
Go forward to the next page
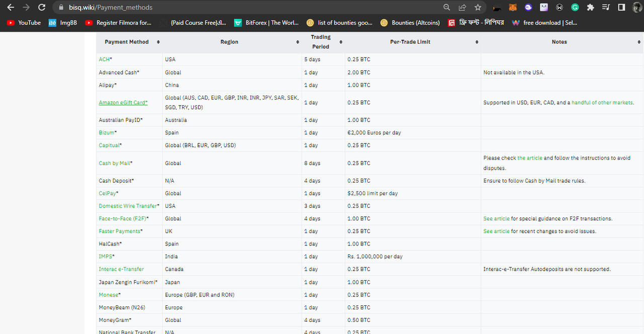coord(26,8)
